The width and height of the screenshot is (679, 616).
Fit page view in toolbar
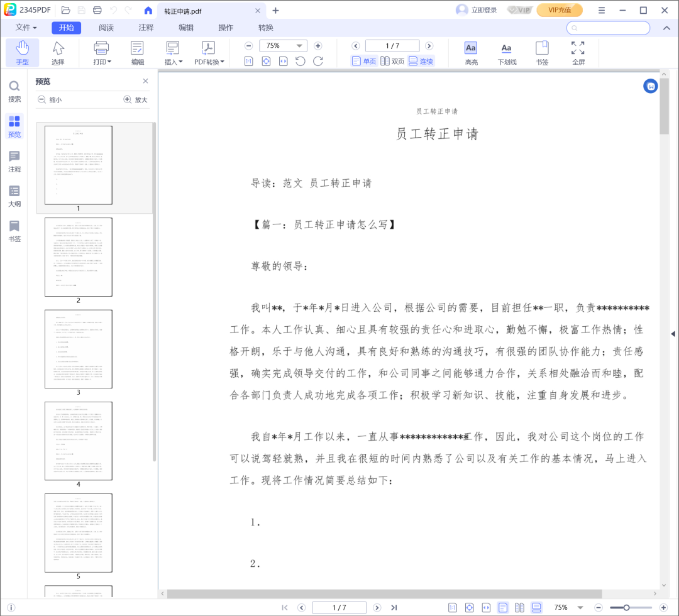click(266, 62)
